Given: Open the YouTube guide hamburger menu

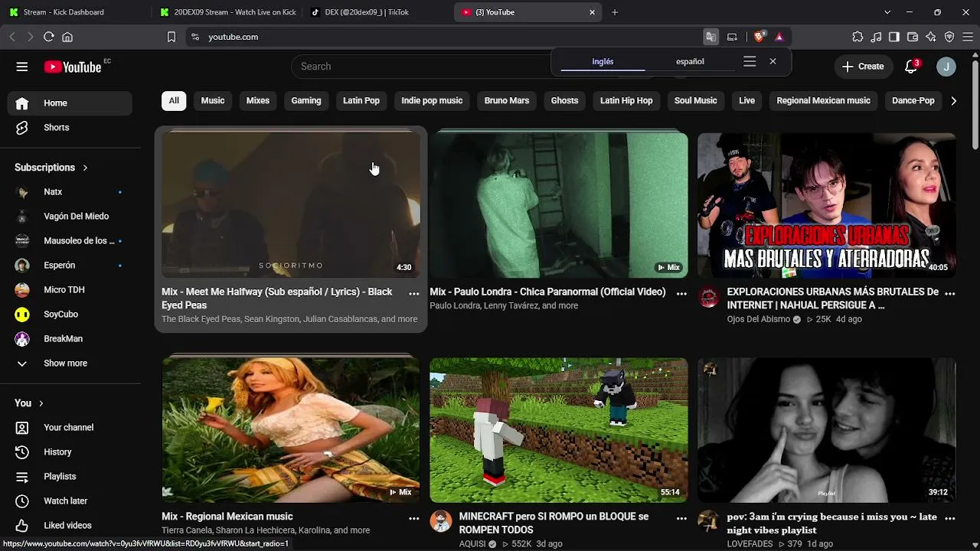Looking at the screenshot, I should tap(22, 67).
